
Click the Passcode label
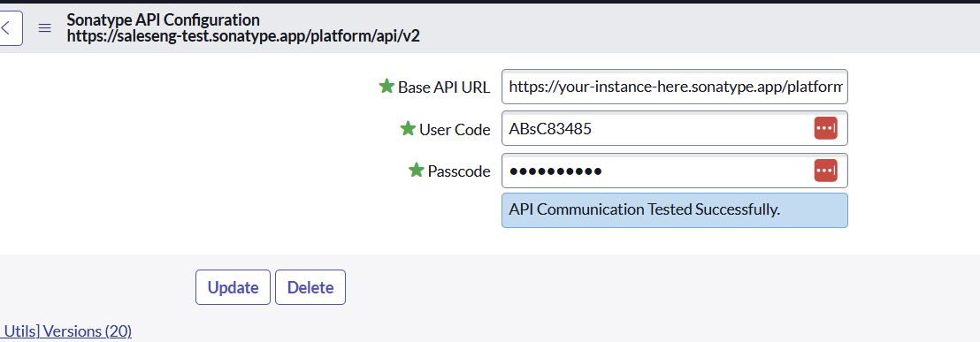coord(459,171)
